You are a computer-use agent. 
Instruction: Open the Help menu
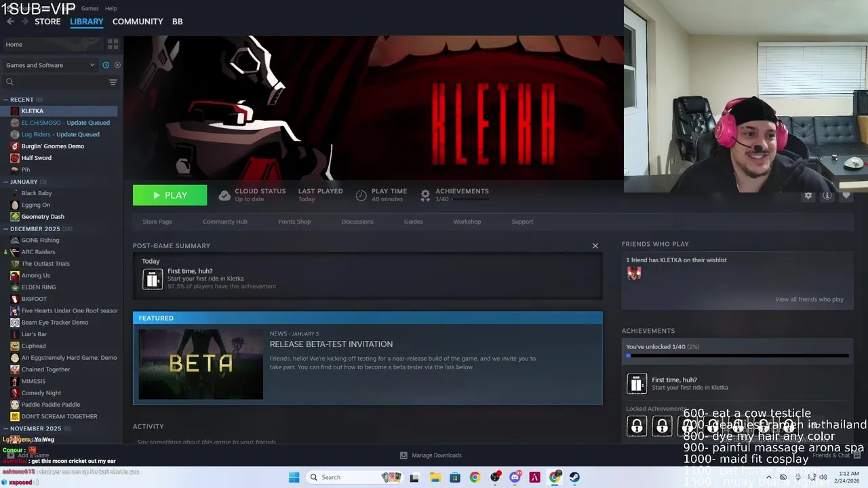111,9
